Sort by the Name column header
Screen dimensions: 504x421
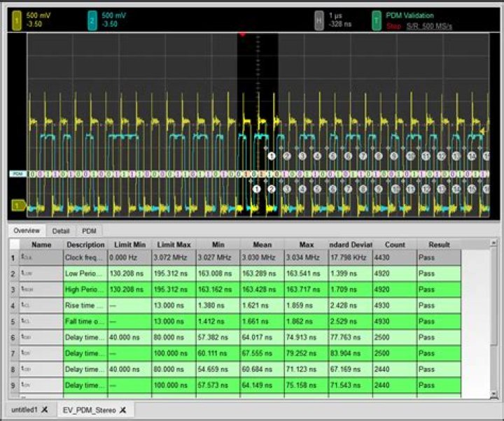point(41,245)
